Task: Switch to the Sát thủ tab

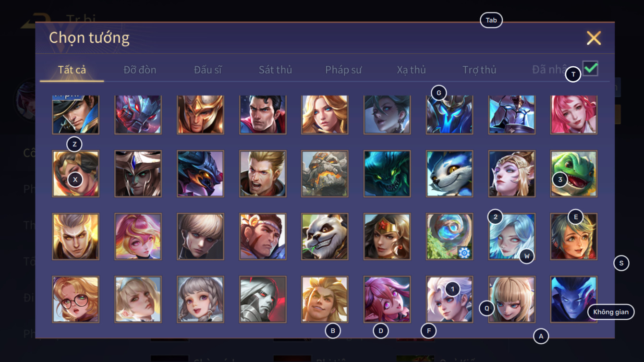Action: (x=275, y=70)
